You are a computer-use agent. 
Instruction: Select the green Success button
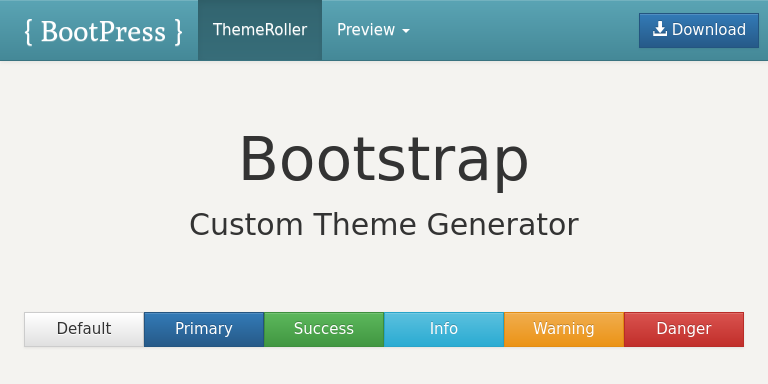pyautogui.click(x=324, y=329)
